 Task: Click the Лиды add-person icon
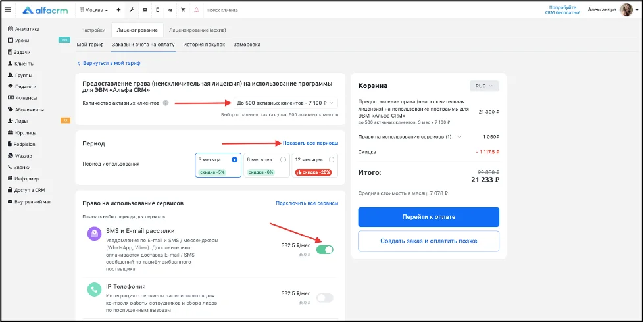pos(11,121)
